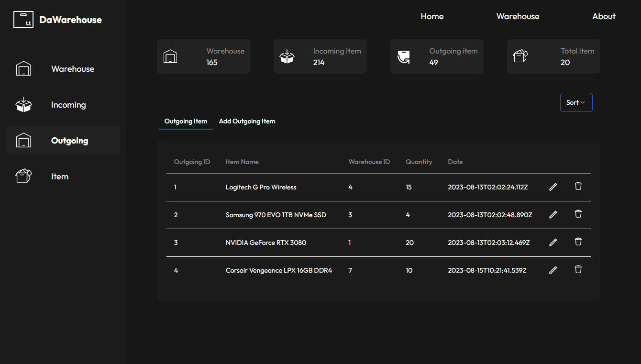Click the Total Item summary card
Image resolution: width=641 pixels, height=364 pixels.
tap(553, 56)
